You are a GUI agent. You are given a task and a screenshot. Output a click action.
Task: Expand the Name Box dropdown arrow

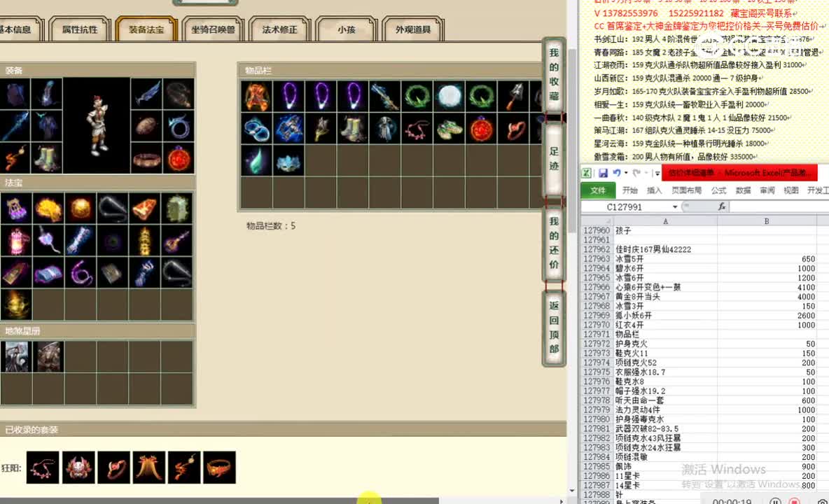(x=675, y=207)
